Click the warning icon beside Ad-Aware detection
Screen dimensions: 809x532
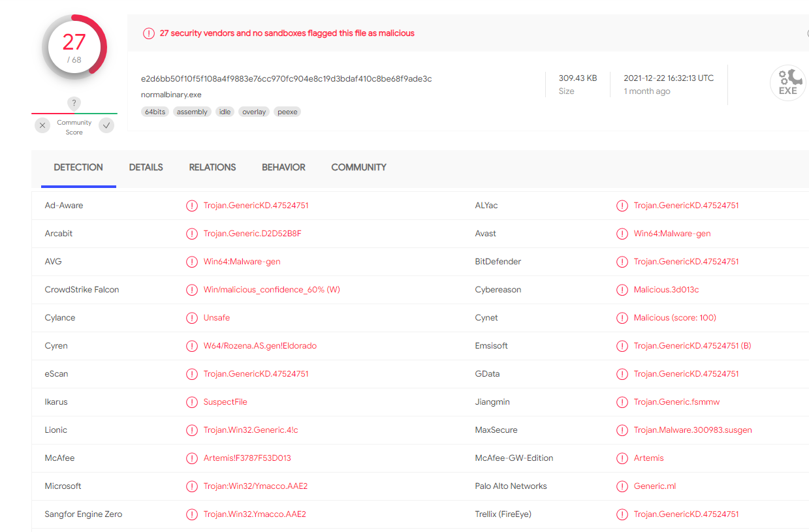(192, 206)
